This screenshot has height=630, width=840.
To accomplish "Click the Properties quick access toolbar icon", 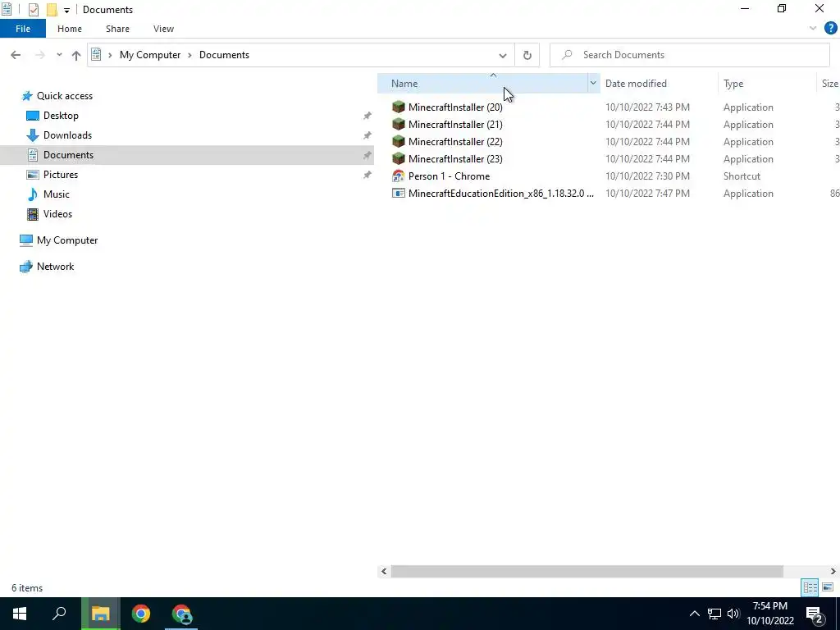I will tap(33, 10).
